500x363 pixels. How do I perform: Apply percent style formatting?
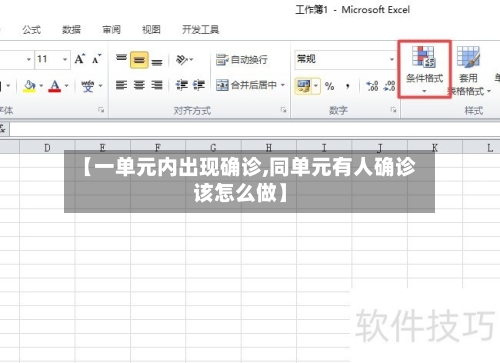tap(330, 86)
